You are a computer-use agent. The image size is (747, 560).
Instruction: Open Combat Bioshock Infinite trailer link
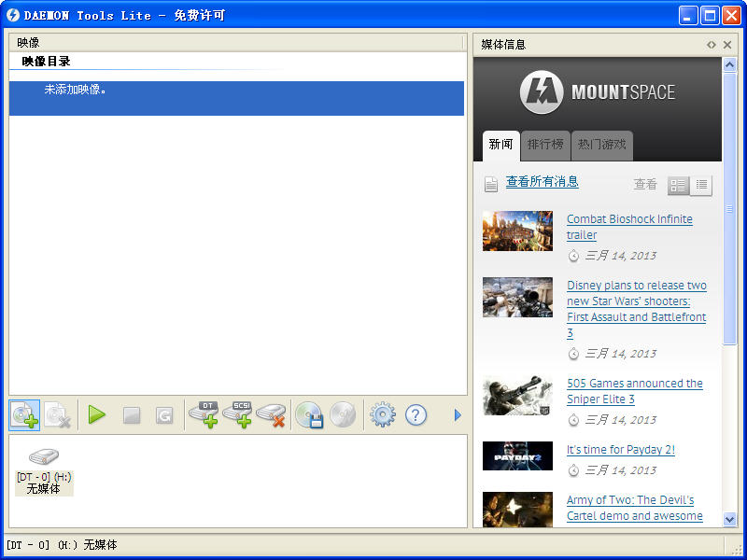point(629,227)
